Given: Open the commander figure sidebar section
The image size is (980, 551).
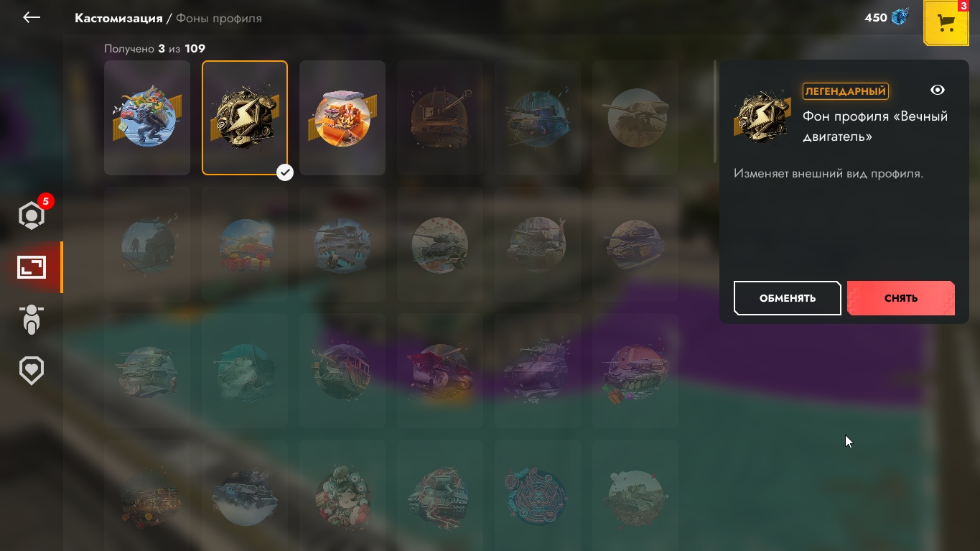Looking at the screenshot, I should tap(32, 319).
